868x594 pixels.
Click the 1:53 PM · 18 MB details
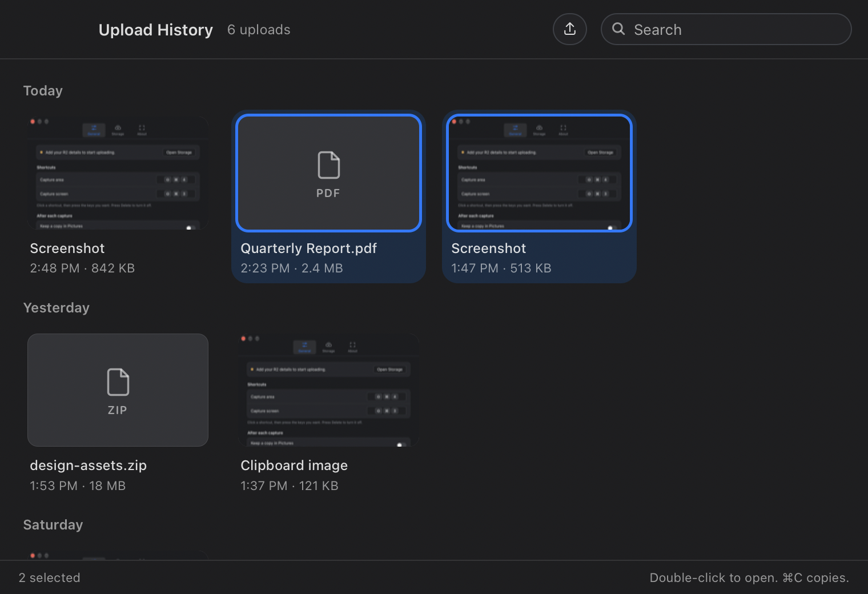coord(78,486)
